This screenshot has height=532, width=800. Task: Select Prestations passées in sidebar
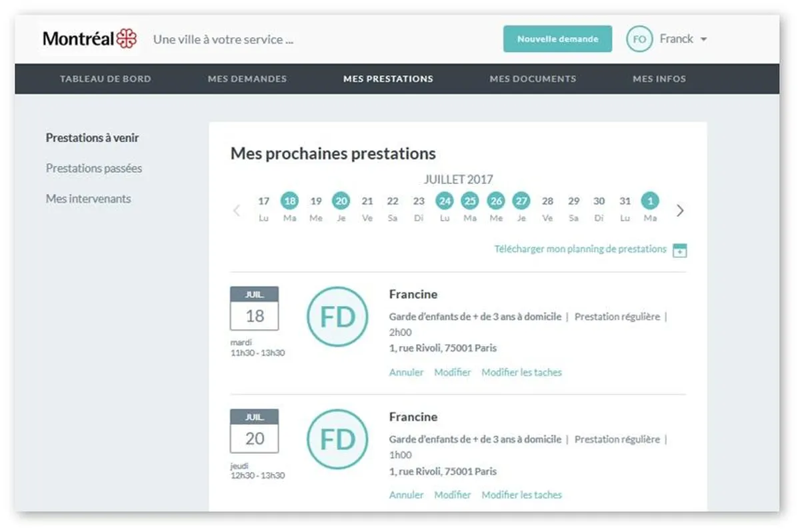click(94, 168)
